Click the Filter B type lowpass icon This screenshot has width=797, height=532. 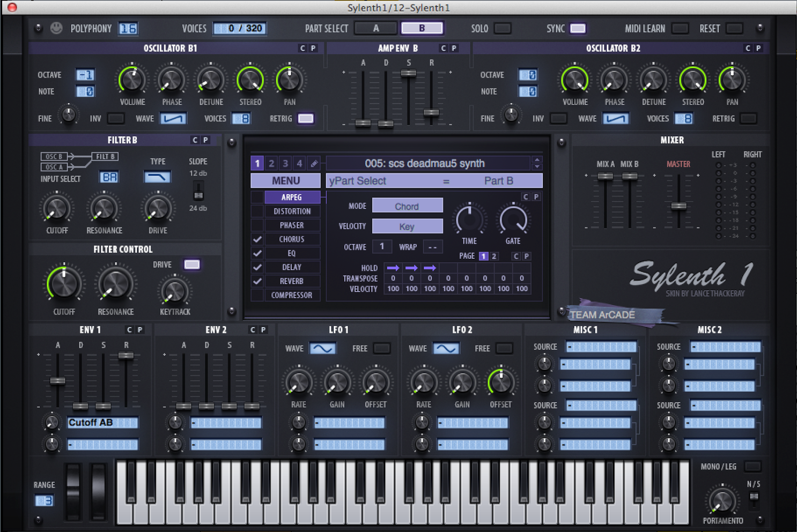tap(157, 177)
